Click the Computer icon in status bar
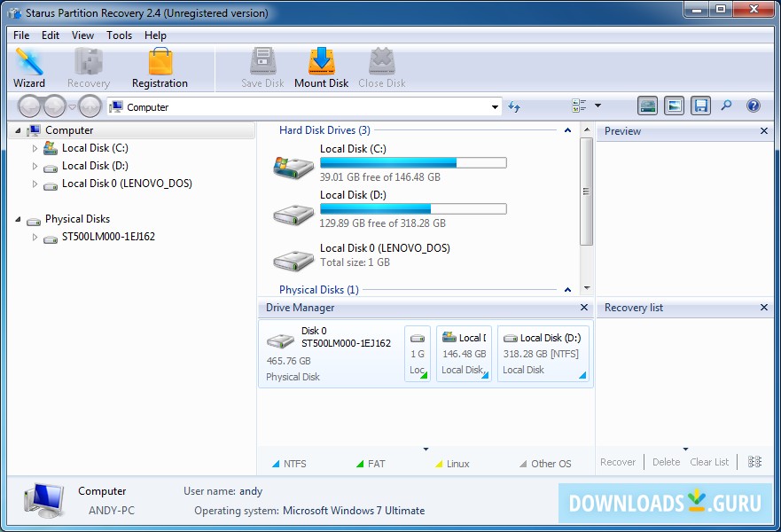 click(x=43, y=500)
